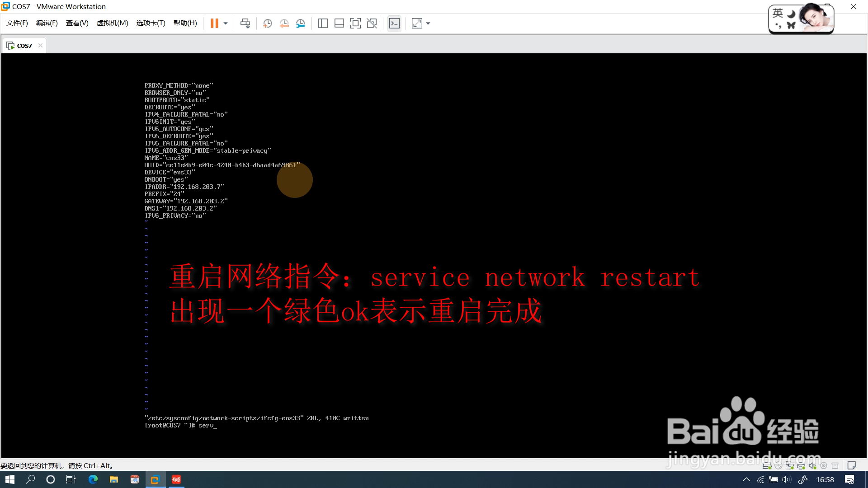Click the Unity mode icon
This screenshot has width=868, height=488.
[x=372, y=23]
